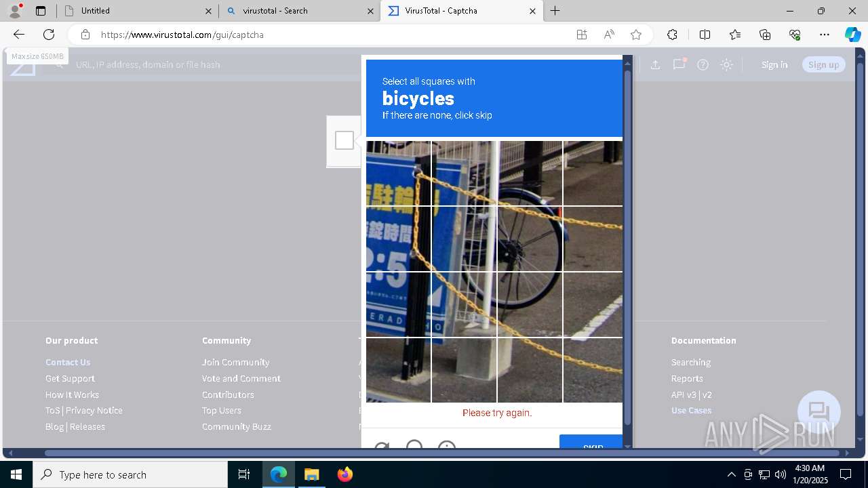
Task: Open a new browser tab
Action: 555,11
